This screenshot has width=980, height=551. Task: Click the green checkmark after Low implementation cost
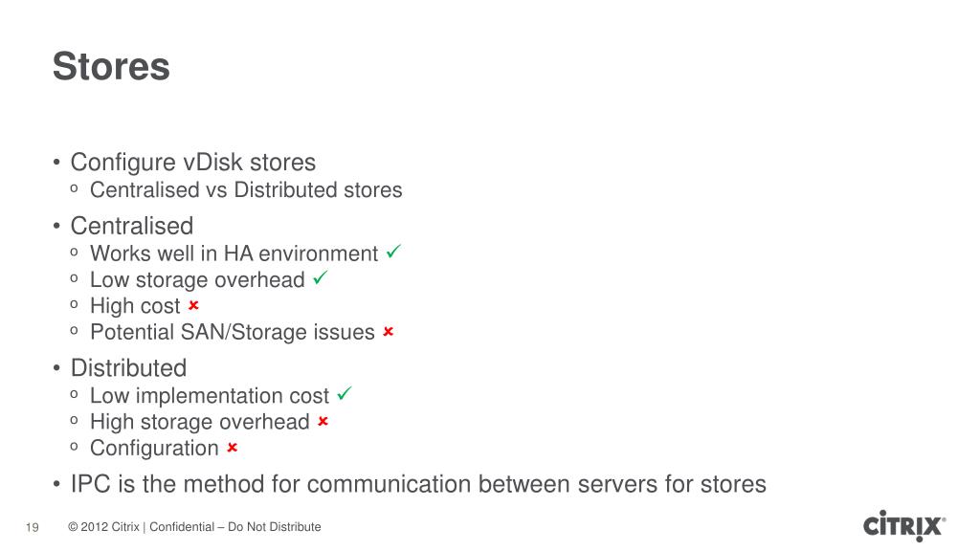[345, 393]
